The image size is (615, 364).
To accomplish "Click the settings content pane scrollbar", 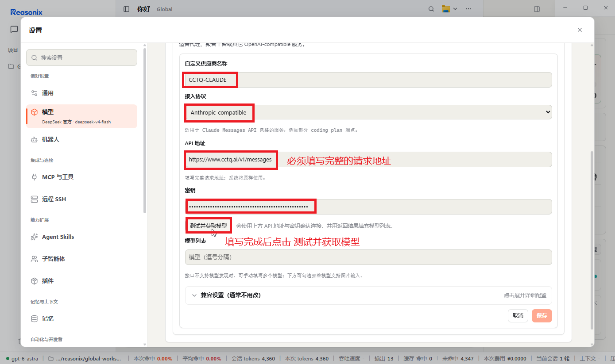I will (592, 240).
